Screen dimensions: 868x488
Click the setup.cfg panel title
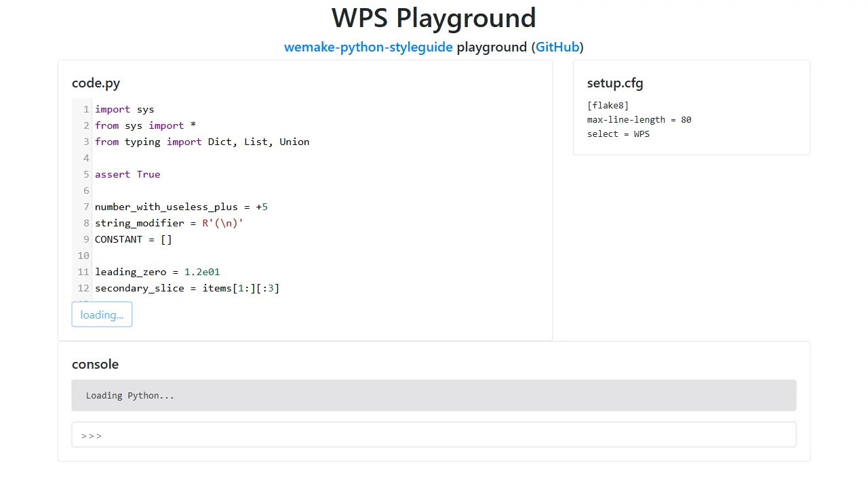point(615,83)
